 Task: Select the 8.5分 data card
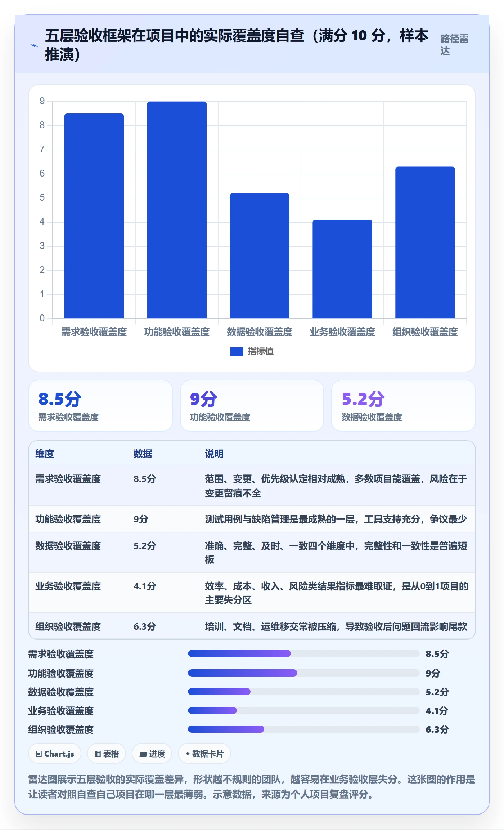tap(100, 406)
